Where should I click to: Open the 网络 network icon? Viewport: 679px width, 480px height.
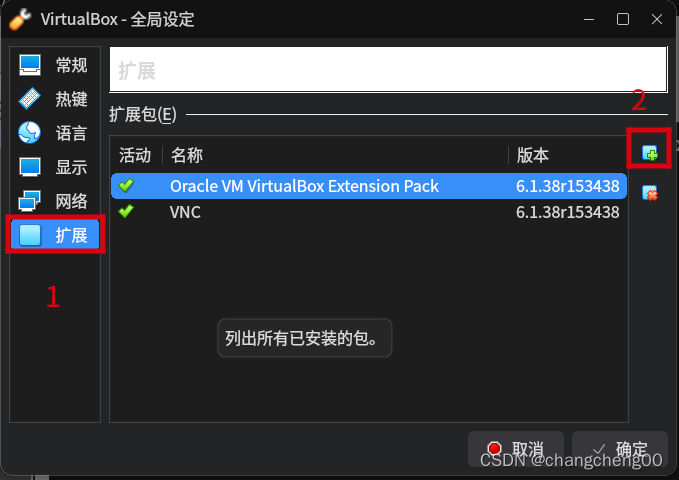[30, 201]
